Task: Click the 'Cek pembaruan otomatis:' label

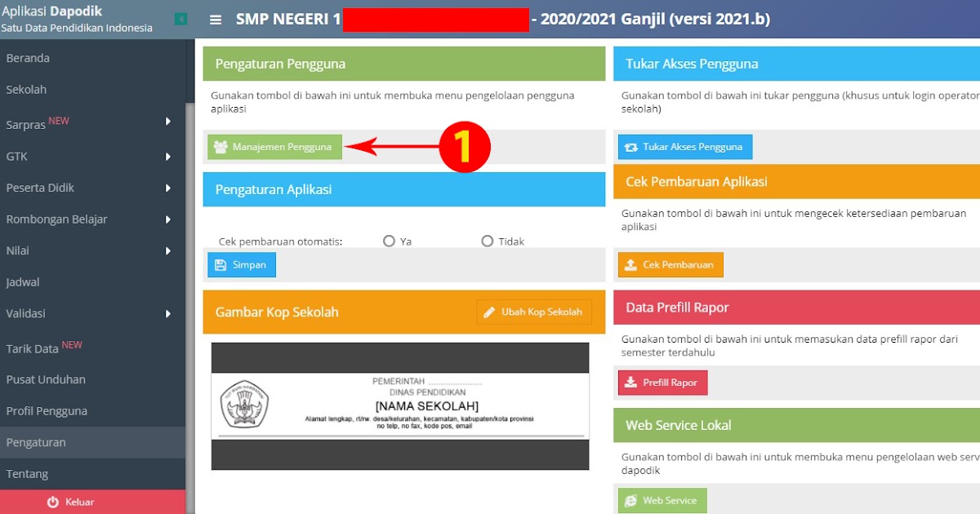Action: [280, 241]
